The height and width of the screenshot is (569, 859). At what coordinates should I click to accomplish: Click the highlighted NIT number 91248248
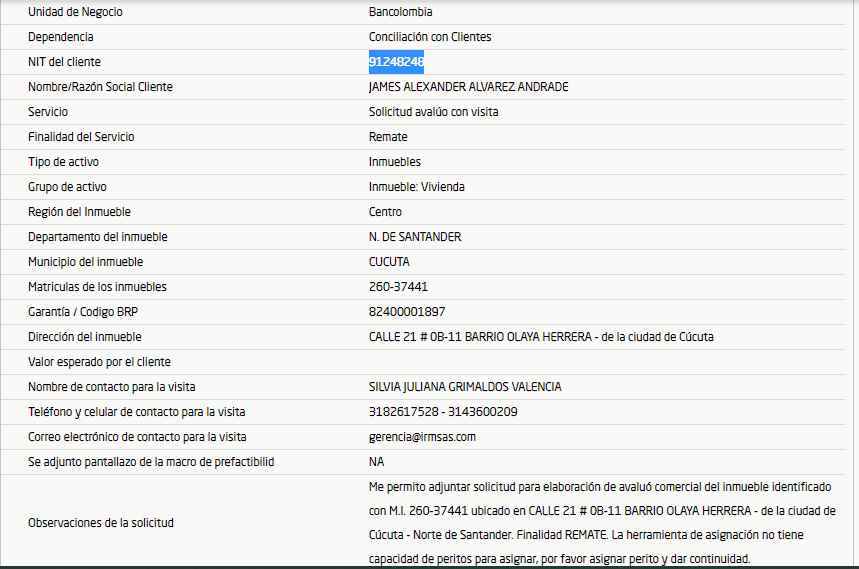[x=396, y=62]
